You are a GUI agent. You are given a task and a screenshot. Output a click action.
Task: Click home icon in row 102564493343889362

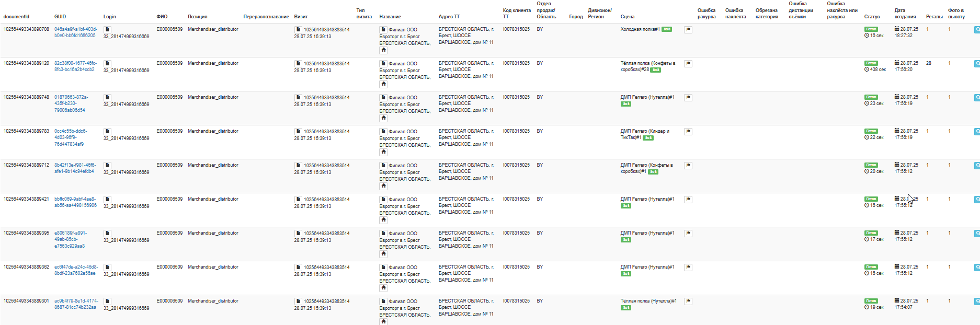(x=383, y=288)
